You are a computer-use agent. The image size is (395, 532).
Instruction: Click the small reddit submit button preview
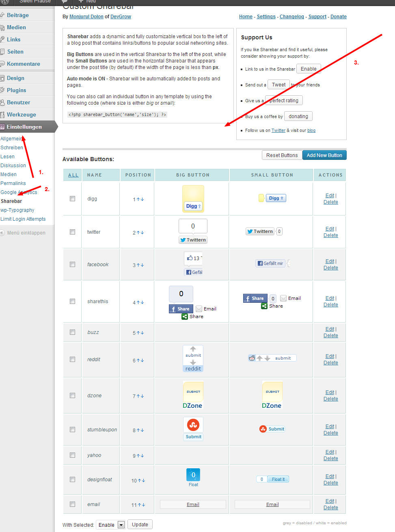272,358
